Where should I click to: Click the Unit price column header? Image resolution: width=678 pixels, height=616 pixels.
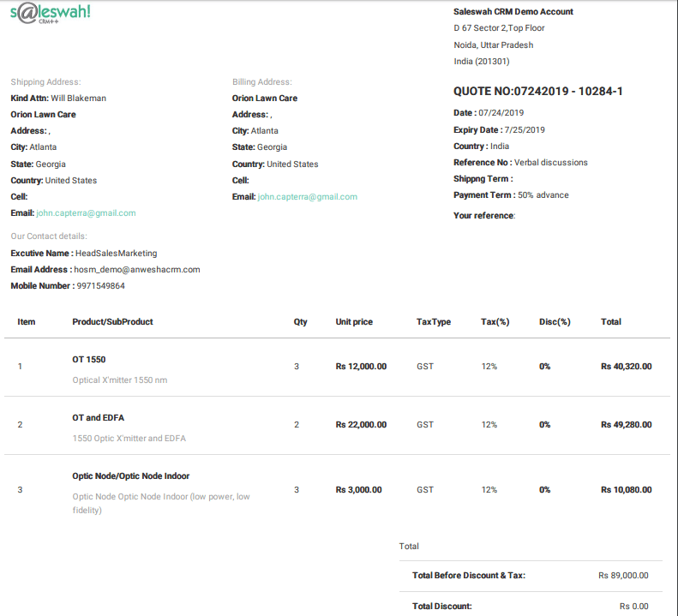[354, 321]
